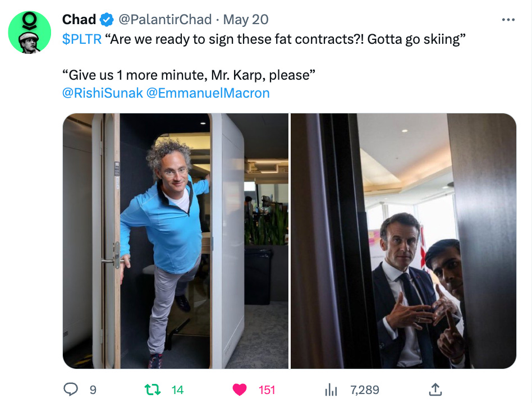Click the like count 151
The height and width of the screenshot is (403, 532).
(267, 390)
